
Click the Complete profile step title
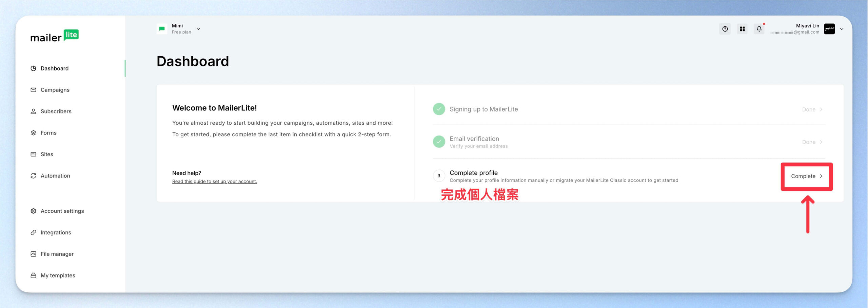[474, 173]
